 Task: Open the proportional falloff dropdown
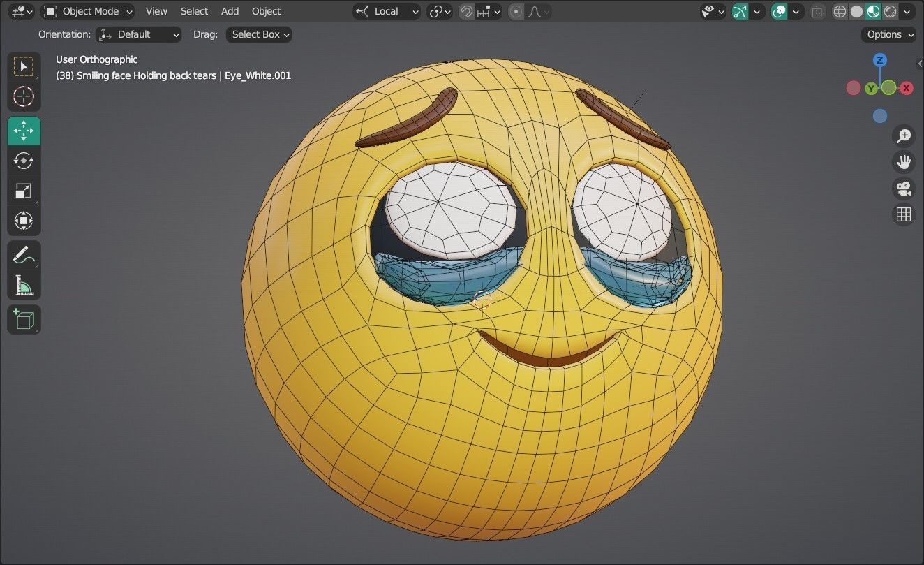[538, 11]
